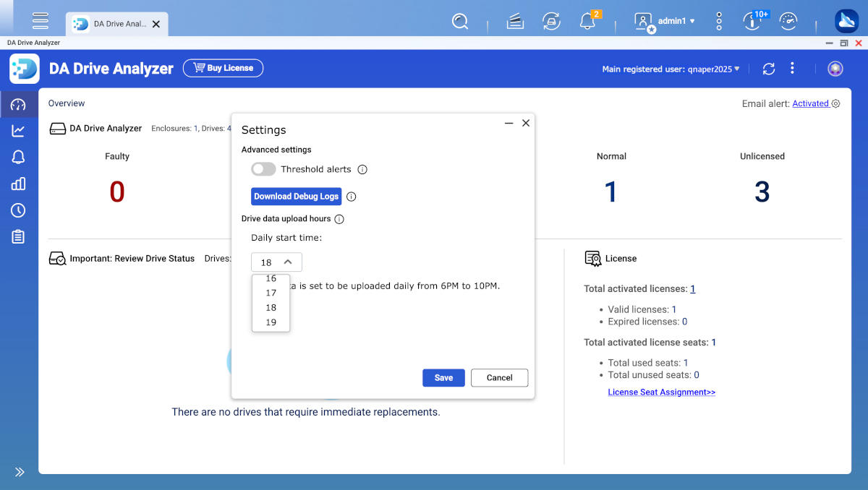Click the Buy License button
This screenshot has height=490, width=868.
point(223,68)
